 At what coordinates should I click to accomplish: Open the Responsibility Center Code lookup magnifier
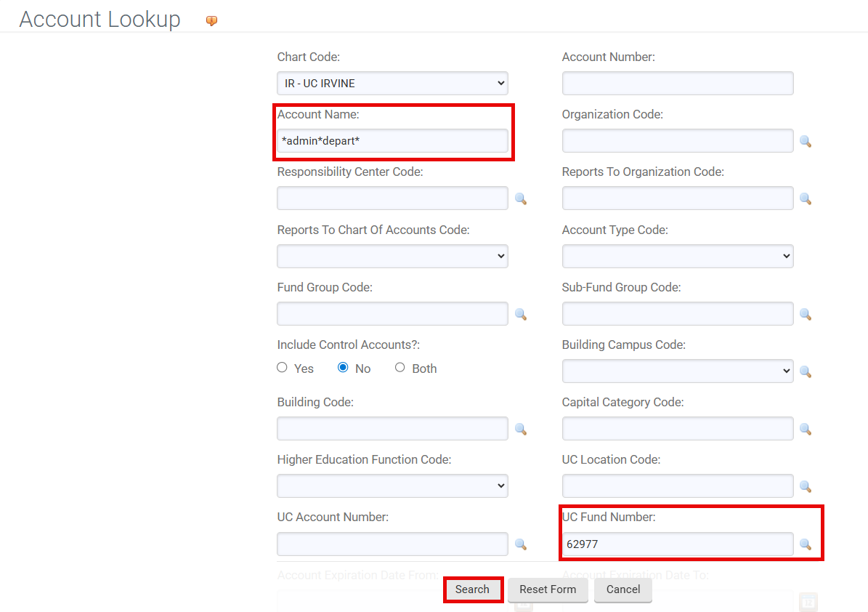[x=520, y=198]
